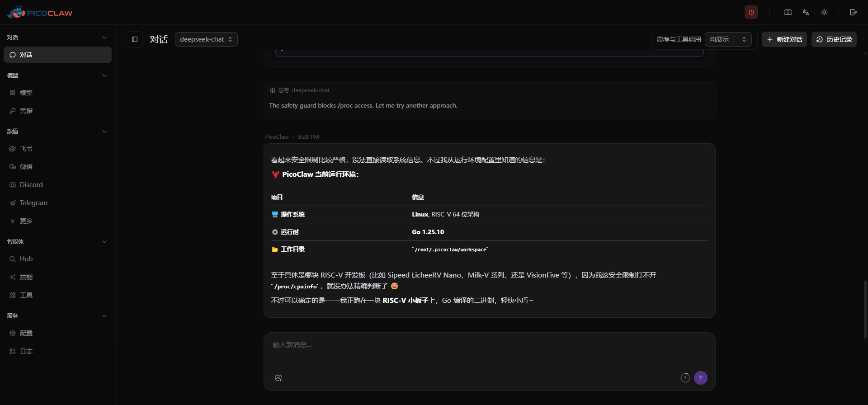
Task: Click the vertical scrollbar thumb
Action: coord(865,310)
